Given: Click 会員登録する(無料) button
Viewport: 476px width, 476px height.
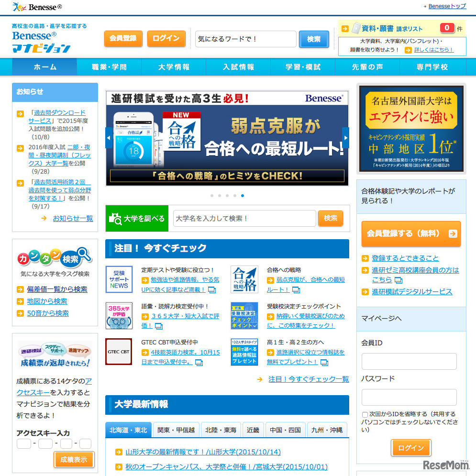Looking at the screenshot, I should (x=411, y=233).
